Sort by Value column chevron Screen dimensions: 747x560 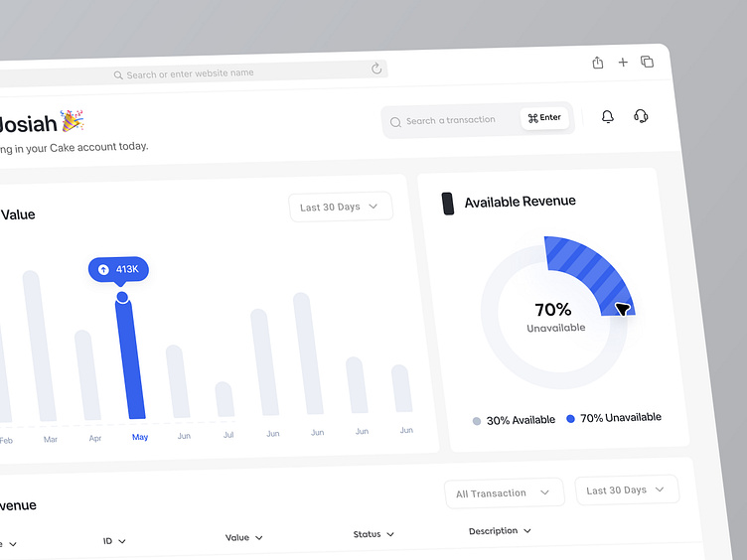point(258,537)
